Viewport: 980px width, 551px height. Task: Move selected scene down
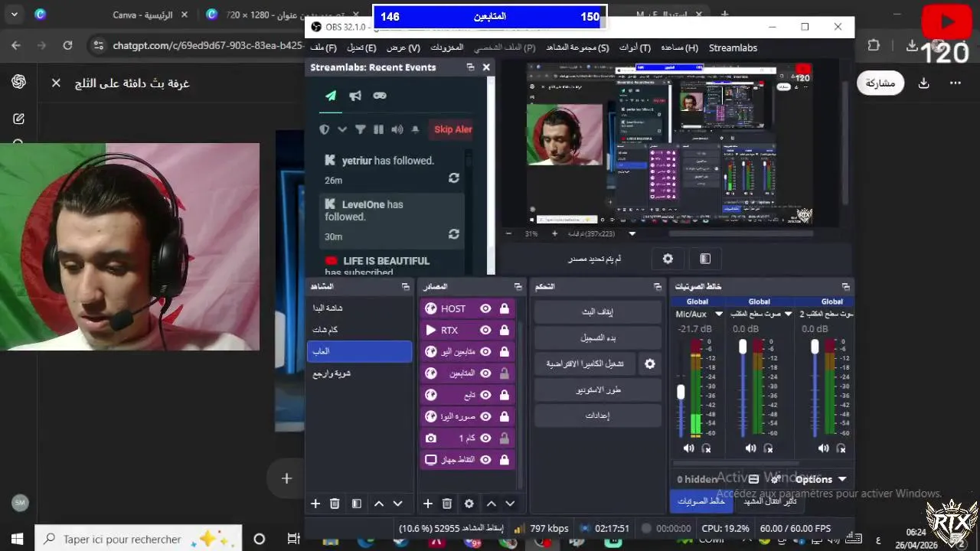pyautogui.click(x=397, y=504)
